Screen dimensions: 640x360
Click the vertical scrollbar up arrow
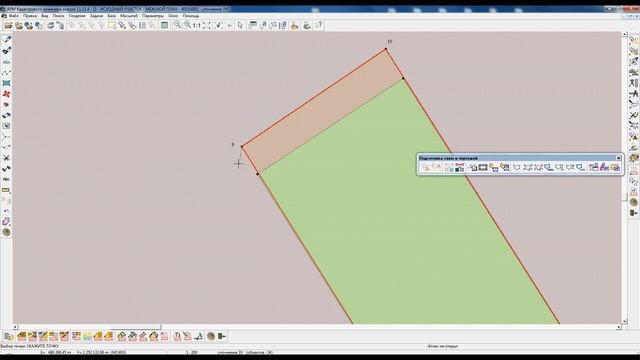coord(624,35)
